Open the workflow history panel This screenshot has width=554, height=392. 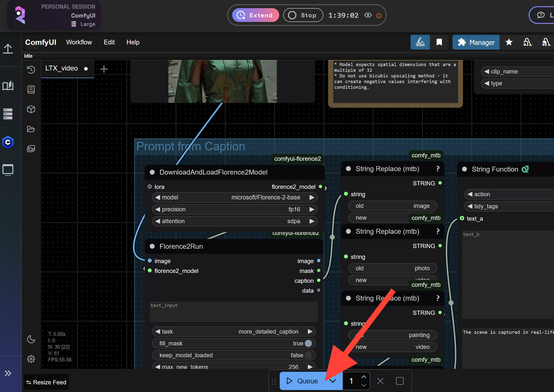click(x=31, y=70)
